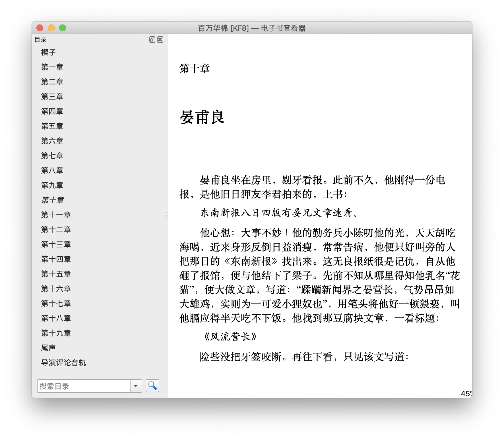Close the ebook viewer window
This screenshot has width=504, height=440.
pyautogui.click(x=40, y=28)
